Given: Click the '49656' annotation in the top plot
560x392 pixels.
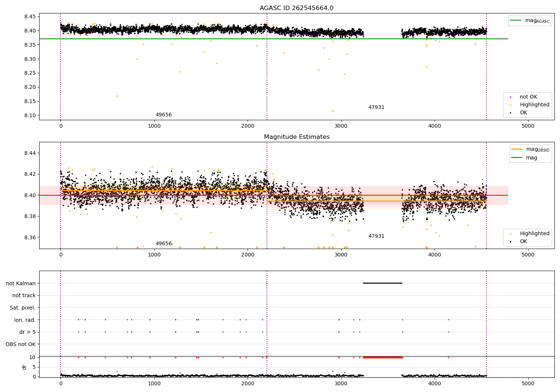Looking at the screenshot, I should pos(164,115).
